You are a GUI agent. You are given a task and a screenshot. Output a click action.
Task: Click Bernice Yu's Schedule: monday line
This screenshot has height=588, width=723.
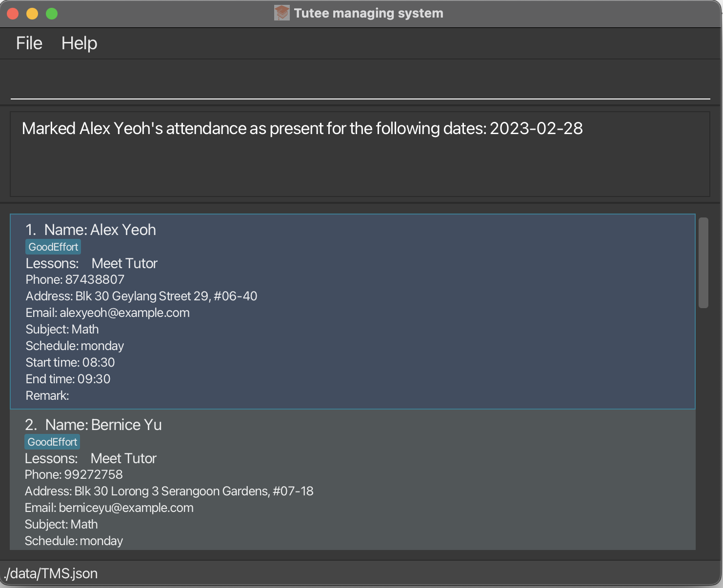pos(74,541)
